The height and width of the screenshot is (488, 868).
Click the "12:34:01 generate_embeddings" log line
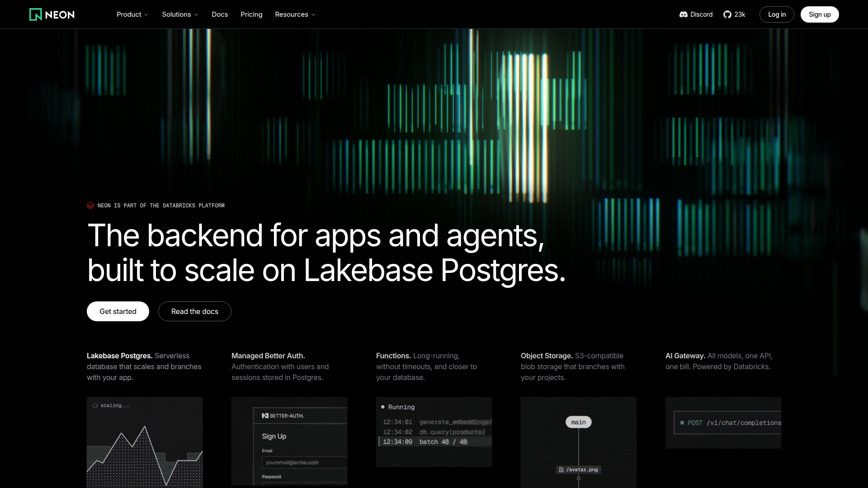(x=437, y=422)
